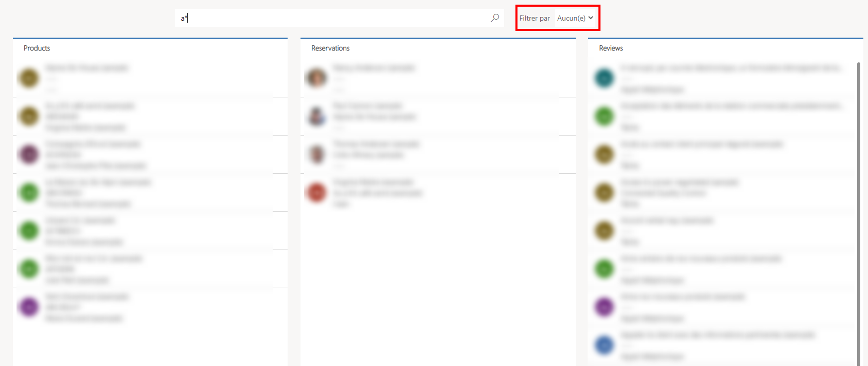
Task: Open the Filtrer par Aucun(e) dropdown
Action: 575,18
